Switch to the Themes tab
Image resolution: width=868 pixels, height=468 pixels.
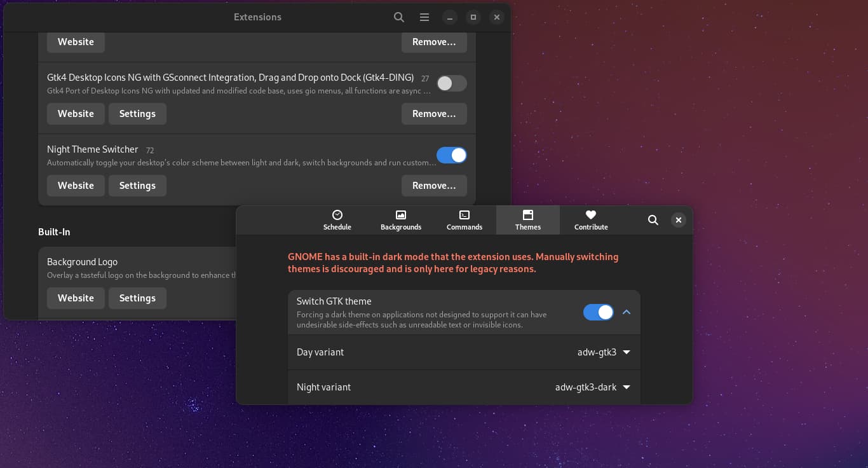(x=528, y=220)
